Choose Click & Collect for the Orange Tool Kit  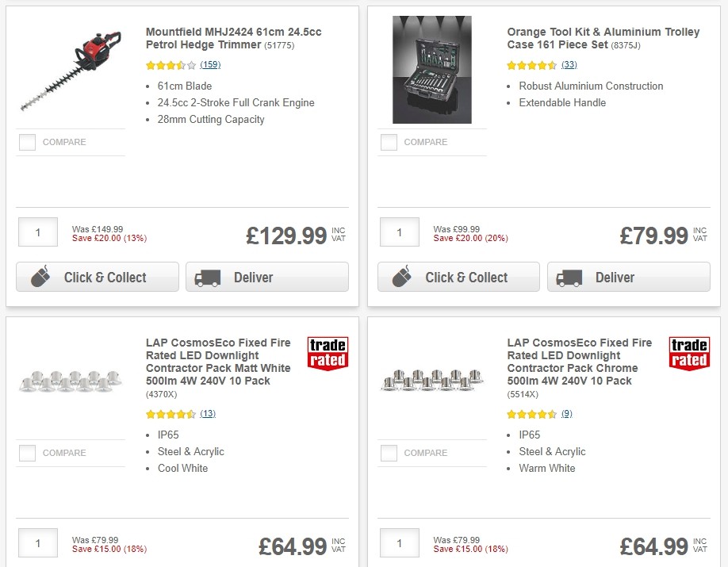458,278
